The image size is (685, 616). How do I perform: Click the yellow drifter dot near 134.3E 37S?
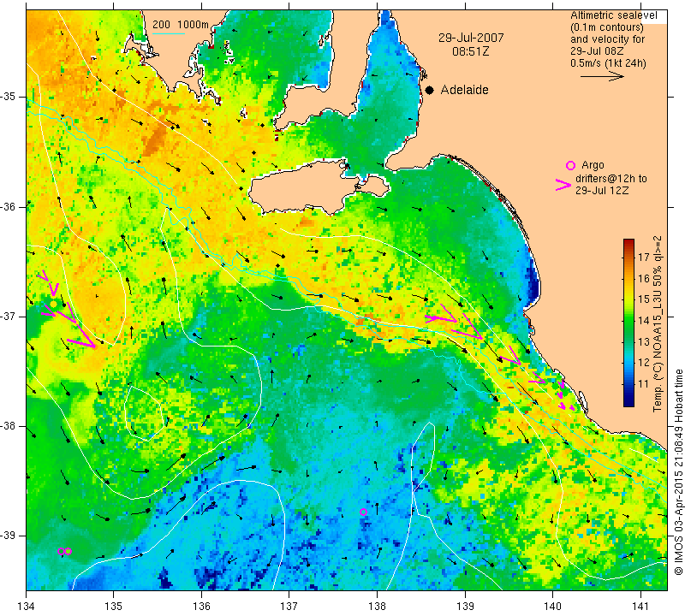53,304
